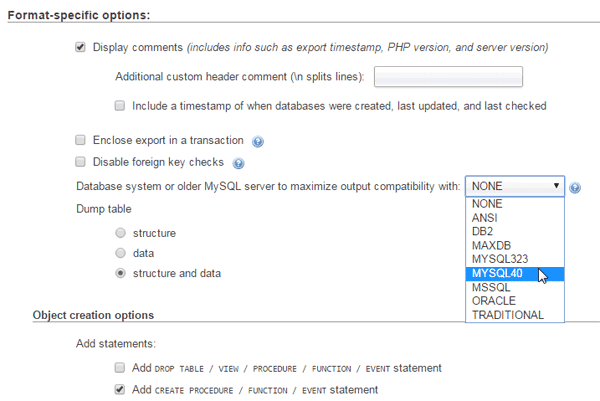Enable timestamp of database creation checkbox

click(x=120, y=105)
